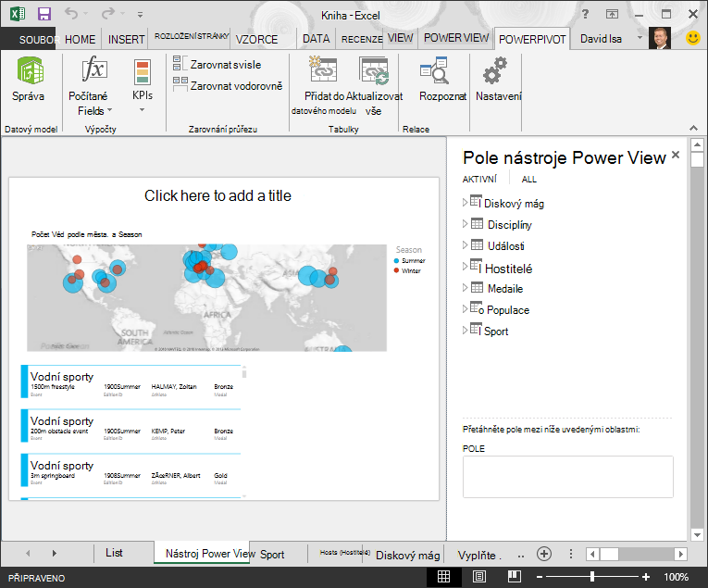Image resolution: width=708 pixels, height=588 pixels.
Task: Switch to ROZLOŽENÍ STRÁNKY tab
Action: tap(192, 36)
